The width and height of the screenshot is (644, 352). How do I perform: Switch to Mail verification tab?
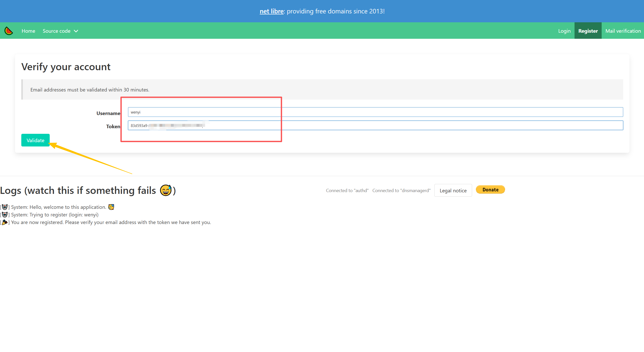[x=623, y=31]
